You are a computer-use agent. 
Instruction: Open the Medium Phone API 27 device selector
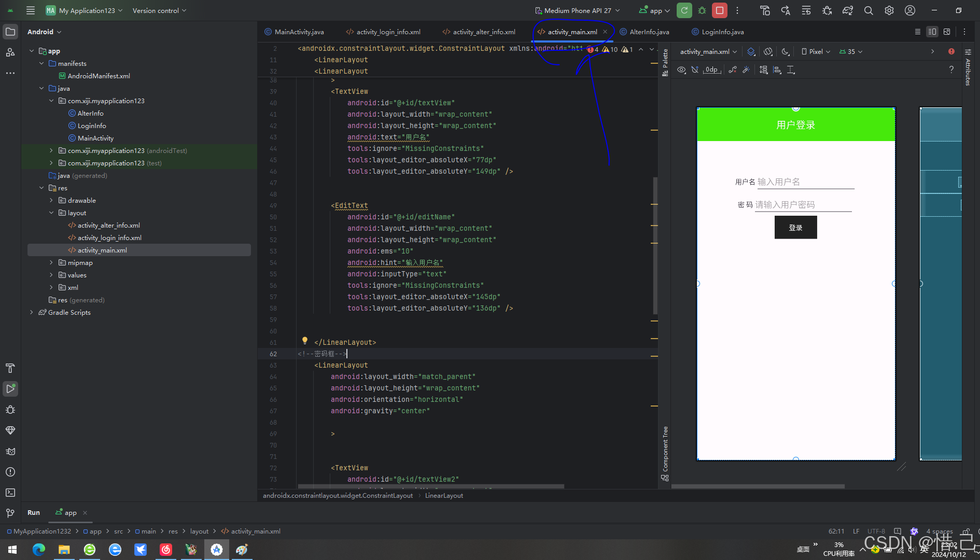tap(578, 10)
